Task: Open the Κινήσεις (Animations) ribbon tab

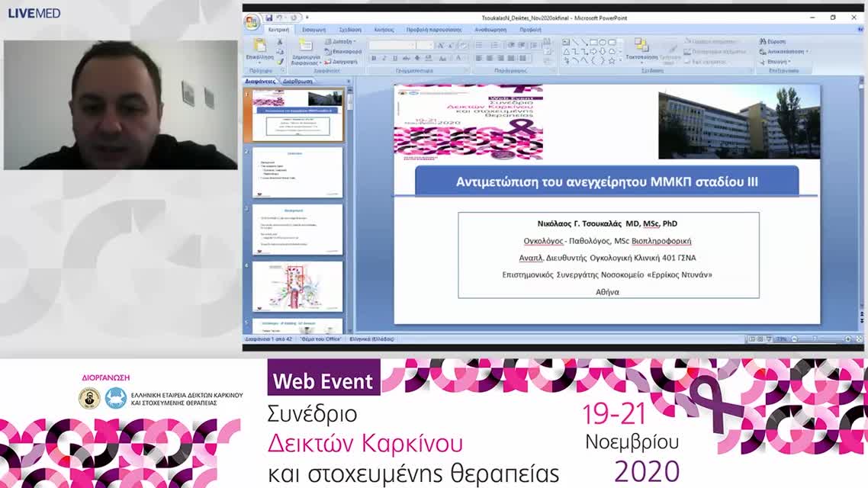Action: (384, 30)
